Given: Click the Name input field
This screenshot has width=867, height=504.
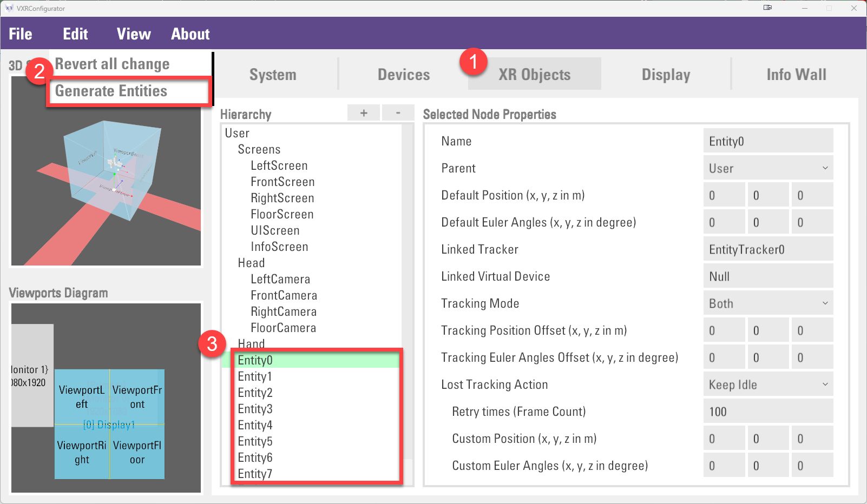Looking at the screenshot, I should (767, 141).
